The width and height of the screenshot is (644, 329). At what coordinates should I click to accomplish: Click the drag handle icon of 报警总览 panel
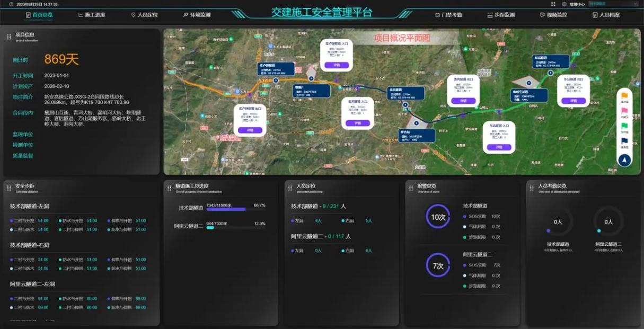[x=411, y=188]
